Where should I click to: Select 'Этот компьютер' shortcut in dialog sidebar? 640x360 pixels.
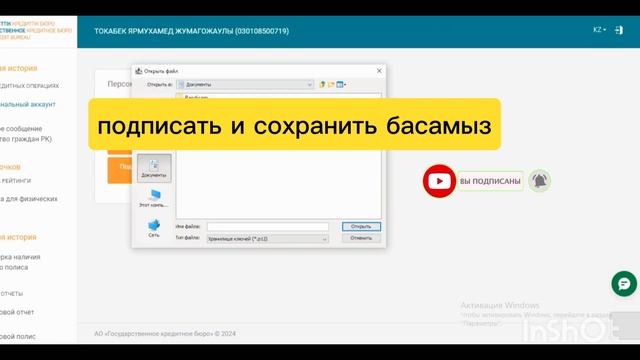(x=153, y=198)
